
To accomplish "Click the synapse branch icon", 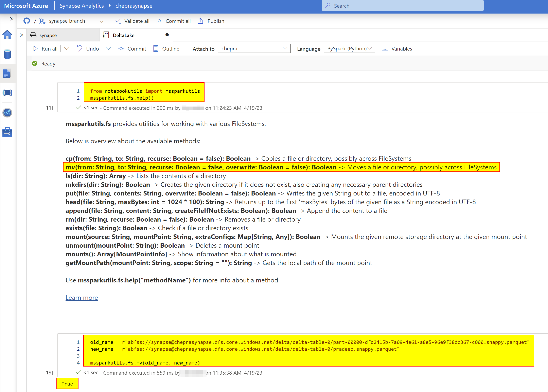I will tap(42, 21).
